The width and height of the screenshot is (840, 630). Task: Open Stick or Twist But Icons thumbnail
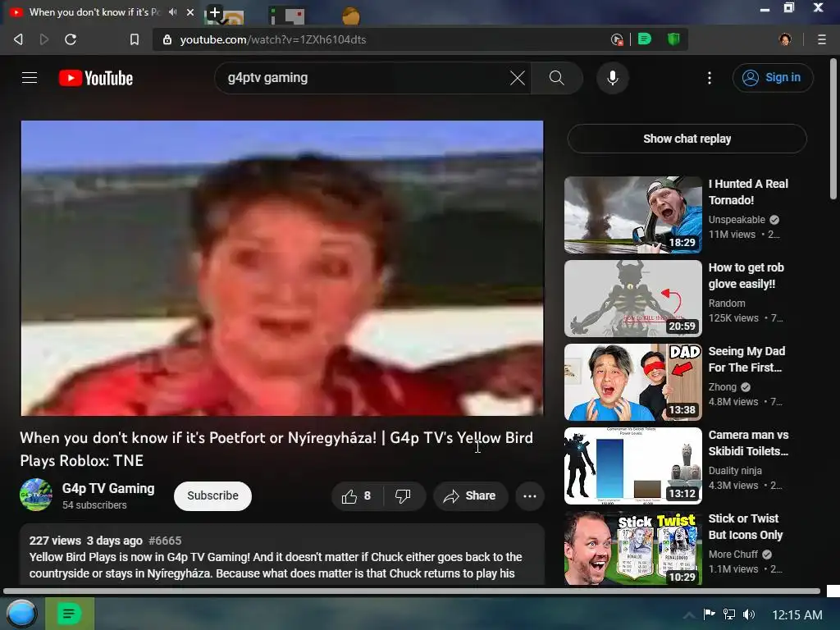(x=632, y=548)
